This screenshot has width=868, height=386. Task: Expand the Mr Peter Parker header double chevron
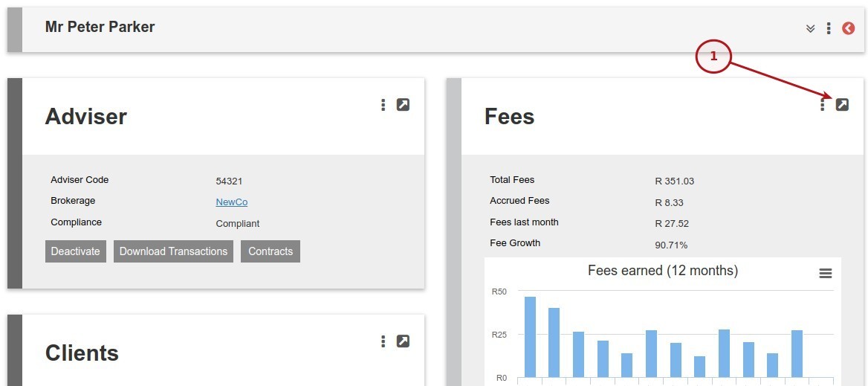click(x=811, y=29)
